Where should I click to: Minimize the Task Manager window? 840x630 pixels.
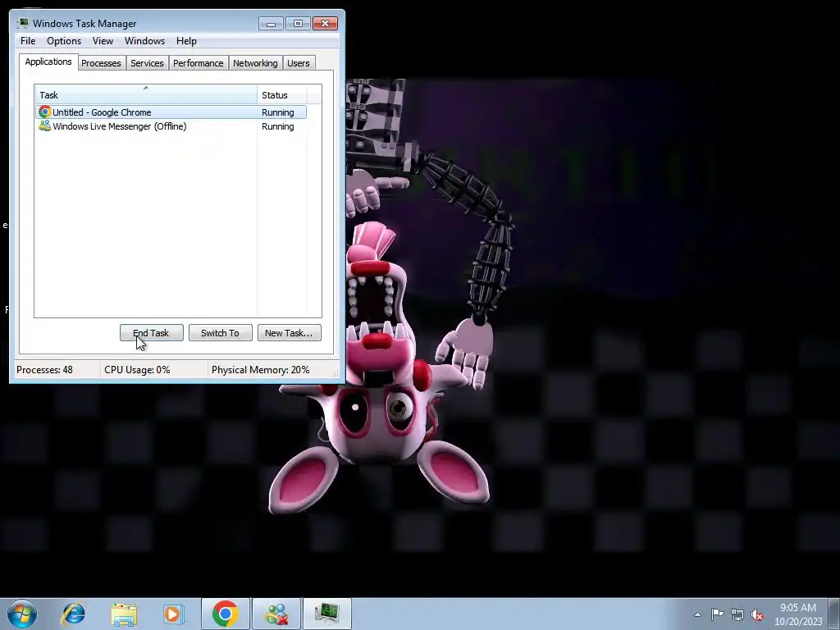point(271,23)
